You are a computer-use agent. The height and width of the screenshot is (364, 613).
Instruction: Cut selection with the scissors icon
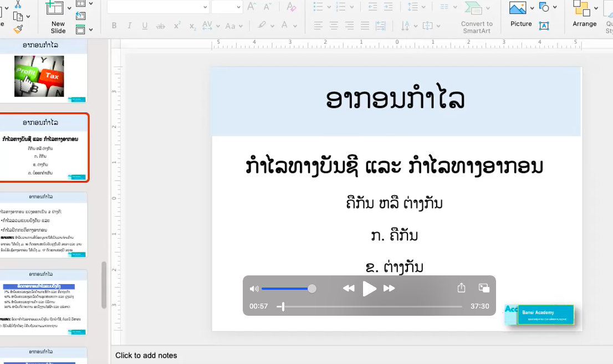18,4
